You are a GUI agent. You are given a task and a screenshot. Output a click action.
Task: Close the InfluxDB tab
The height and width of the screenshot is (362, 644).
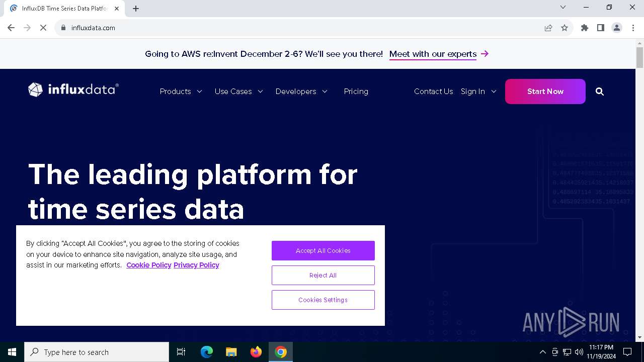tap(117, 8)
